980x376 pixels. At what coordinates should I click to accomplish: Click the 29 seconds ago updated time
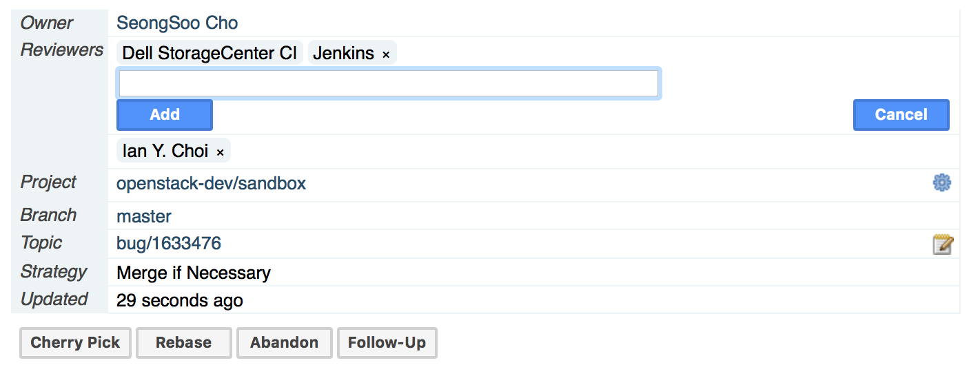pyautogui.click(x=180, y=301)
